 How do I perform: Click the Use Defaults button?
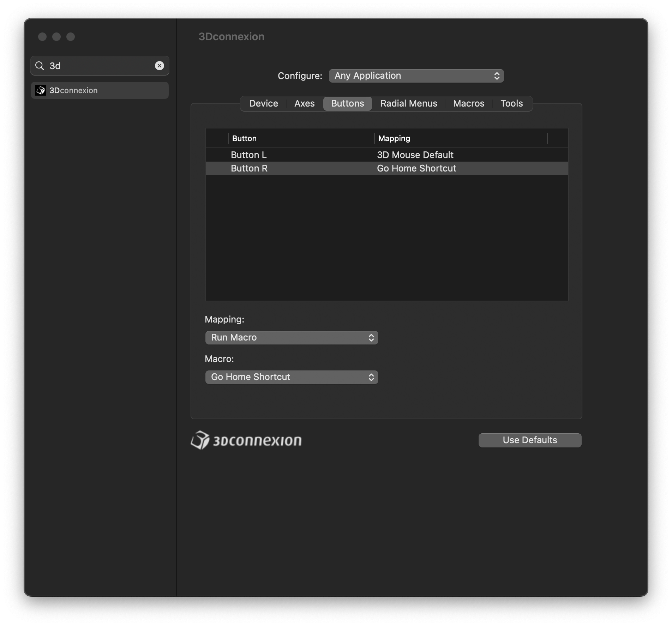coord(530,440)
